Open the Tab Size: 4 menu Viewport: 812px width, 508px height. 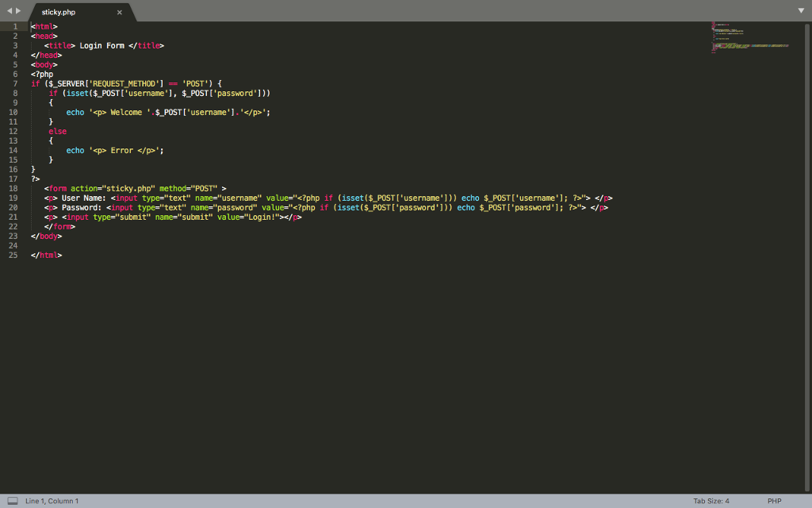click(x=710, y=501)
